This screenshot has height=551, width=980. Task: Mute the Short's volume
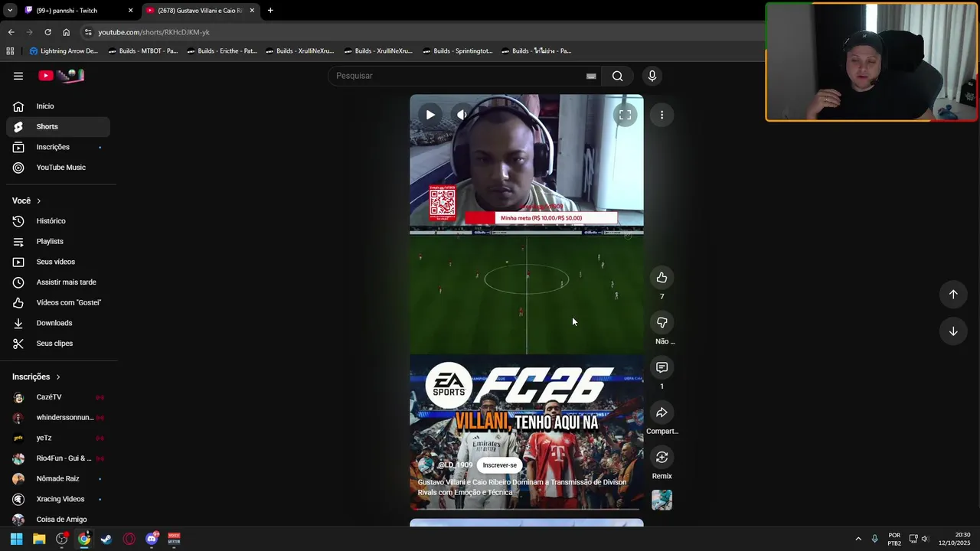(462, 115)
